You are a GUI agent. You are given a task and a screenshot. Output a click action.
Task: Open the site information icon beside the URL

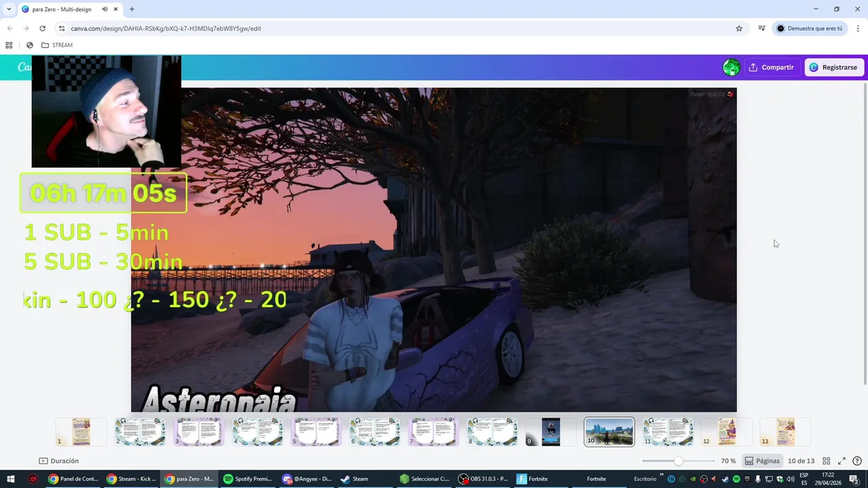click(62, 28)
